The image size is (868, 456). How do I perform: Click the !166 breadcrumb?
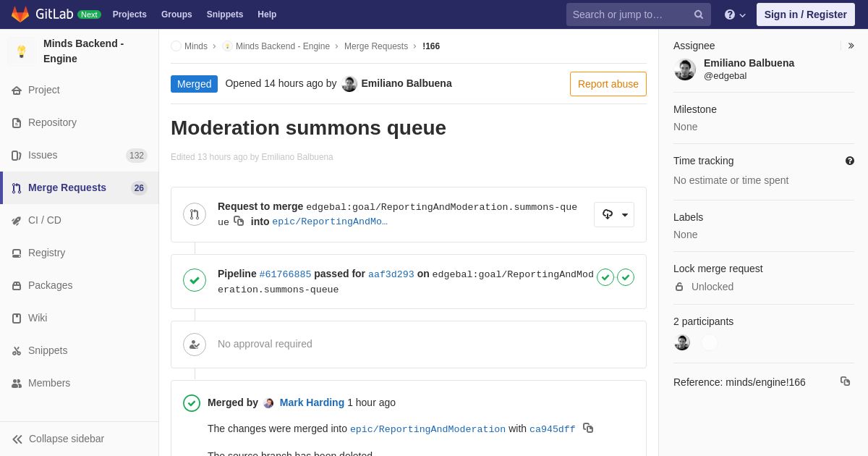(x=431, y=46)
